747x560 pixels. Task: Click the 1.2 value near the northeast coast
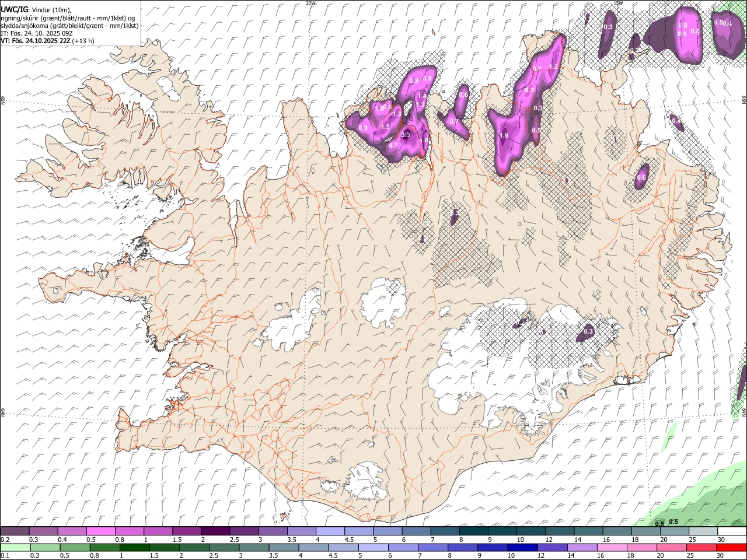tap(553, 67)
